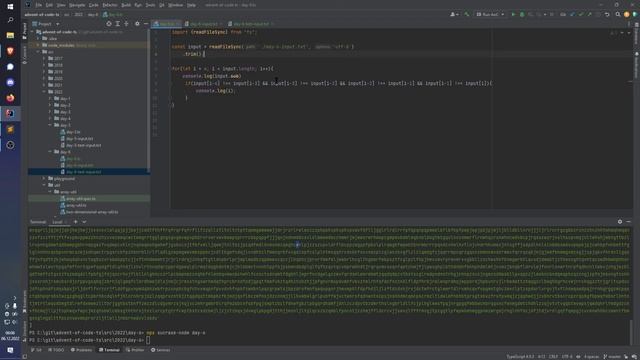This screenshot has height=360, width=640.
Task: Open the Help menu
Action: point(191,5)
